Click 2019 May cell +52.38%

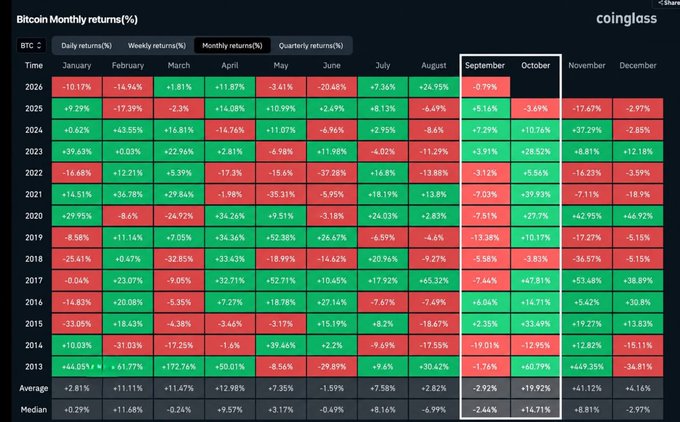(281, 237)
